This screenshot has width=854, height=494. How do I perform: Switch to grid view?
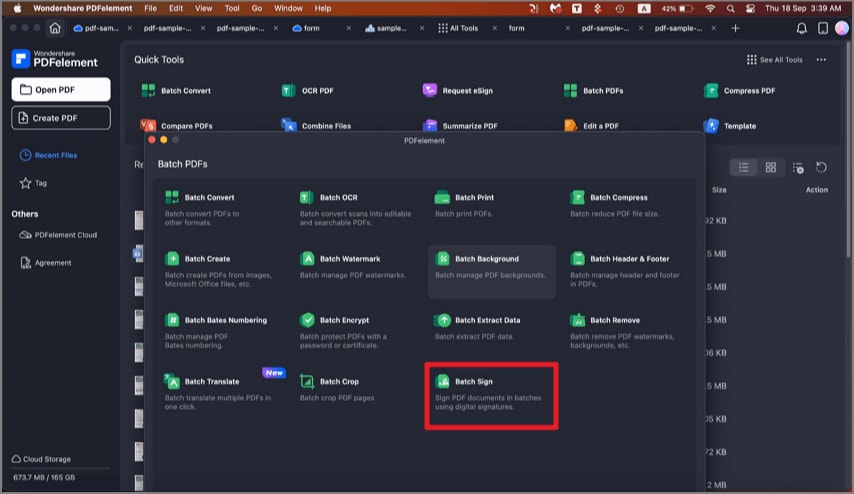pos(771,167)
